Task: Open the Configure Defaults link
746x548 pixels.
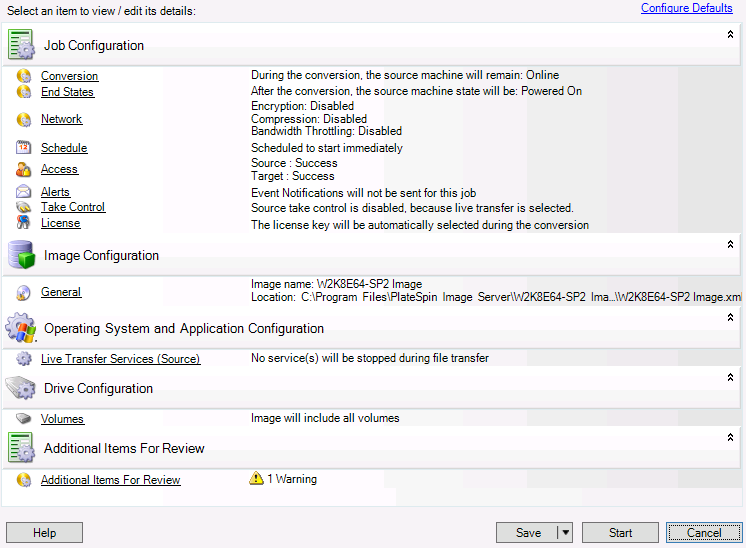Action: coord(686,8)
